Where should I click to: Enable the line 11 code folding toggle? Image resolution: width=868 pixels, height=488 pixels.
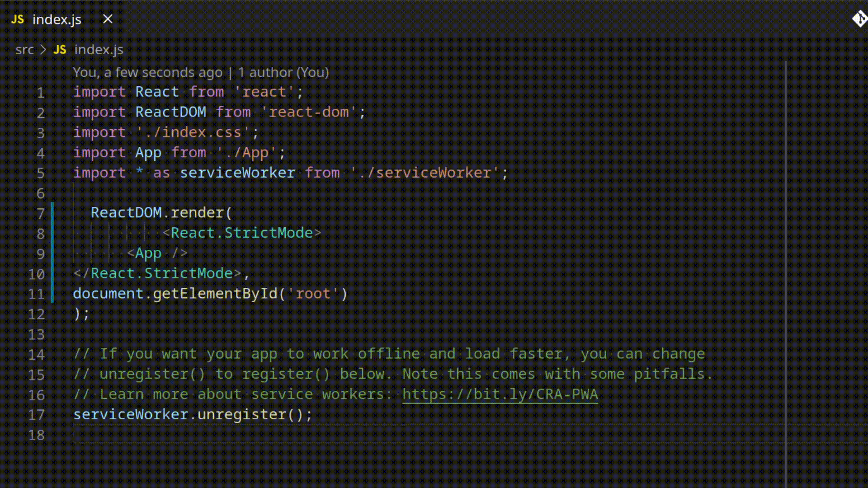point(61,292)
